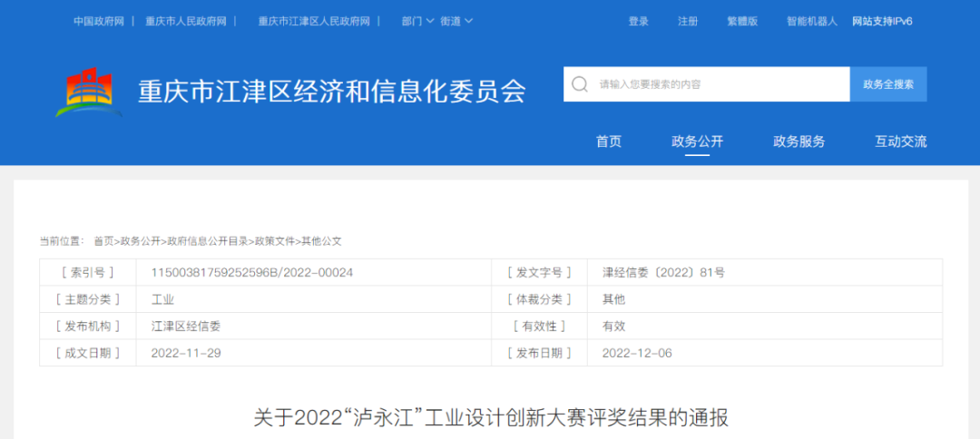Click the site title 重庆市江津区经济和信息化委员会

click(331, 92)
